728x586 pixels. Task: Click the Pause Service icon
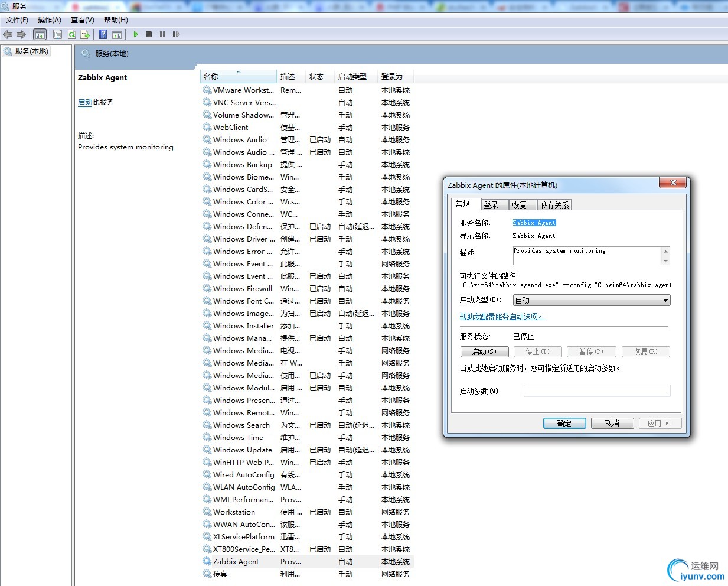click(162, 34)
